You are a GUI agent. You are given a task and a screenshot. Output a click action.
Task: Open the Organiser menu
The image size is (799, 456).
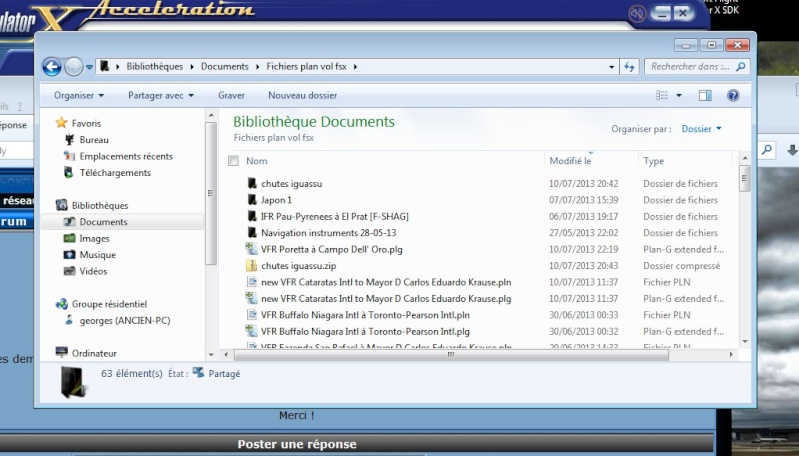78,95
